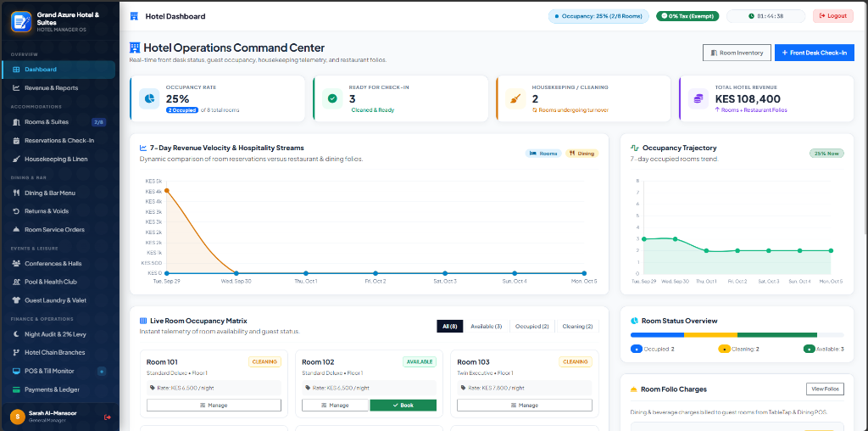
Task: Open Dashboard in sidebar
Action: click(58, 70)
